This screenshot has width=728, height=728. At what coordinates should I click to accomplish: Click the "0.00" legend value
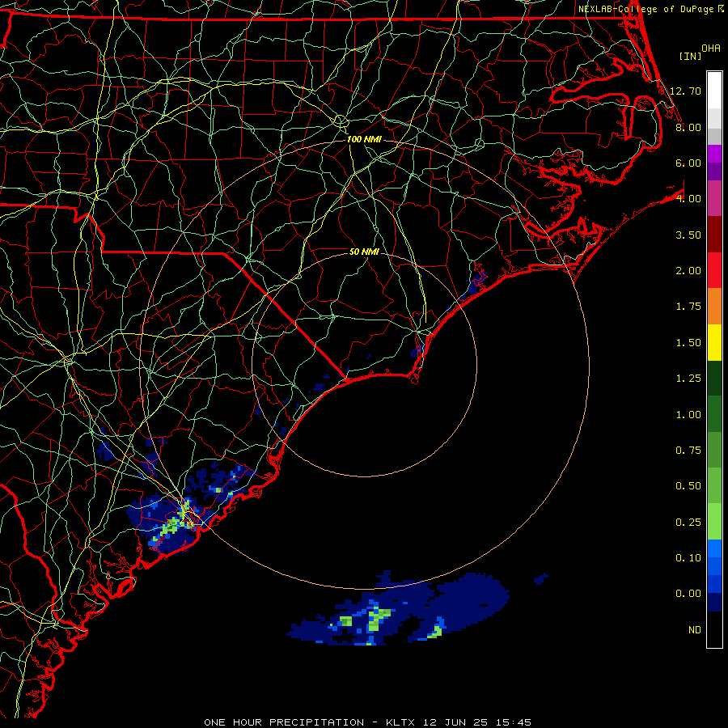pyautogui.click(x=688, y=594)
